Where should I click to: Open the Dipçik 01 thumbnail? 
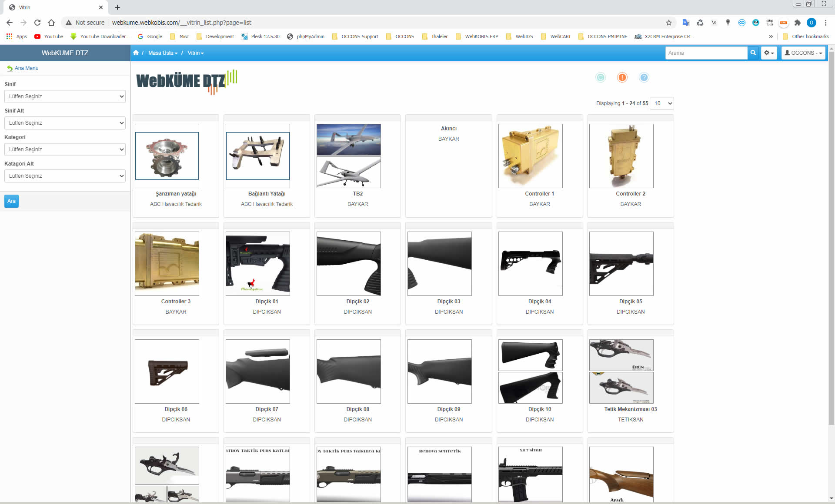258,264
